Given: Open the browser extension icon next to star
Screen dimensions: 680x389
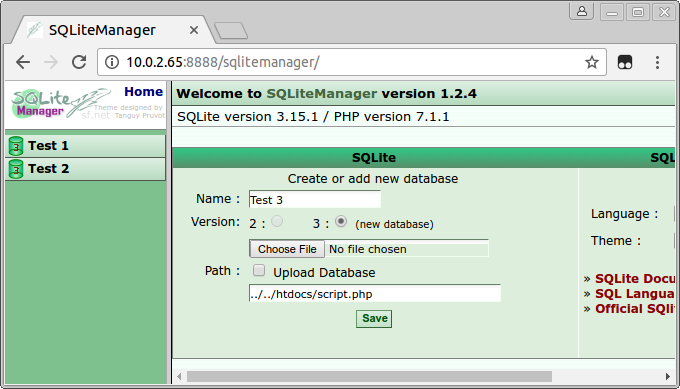Looking at the screenshot, I should click(x=624, y=62).
